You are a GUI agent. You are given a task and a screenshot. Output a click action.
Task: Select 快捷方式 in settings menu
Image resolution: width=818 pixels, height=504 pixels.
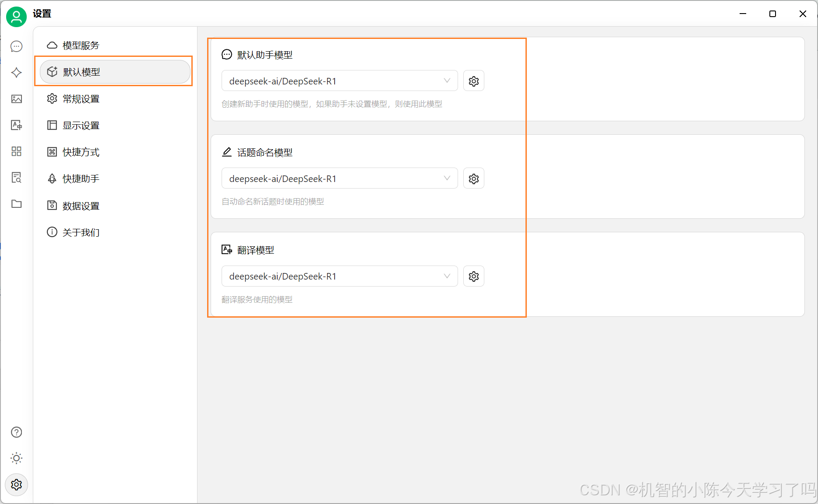tap(115, 152)
